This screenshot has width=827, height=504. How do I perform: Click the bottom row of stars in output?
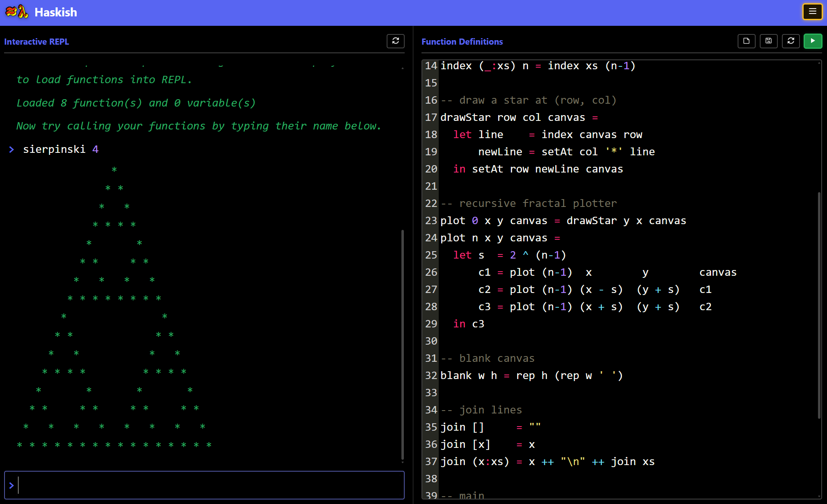pos(114,445)
